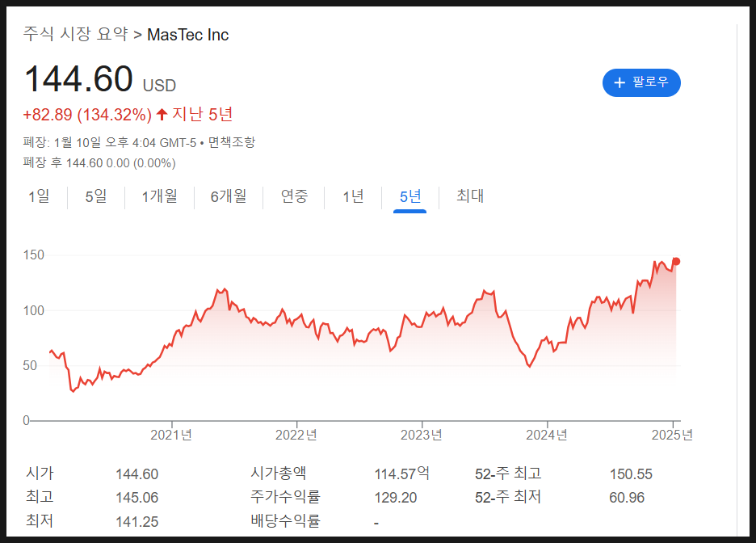The image size is (756, 543).
Task: Click the large 144.60 price
Action: pyautogui.click(x=78, y=78)
